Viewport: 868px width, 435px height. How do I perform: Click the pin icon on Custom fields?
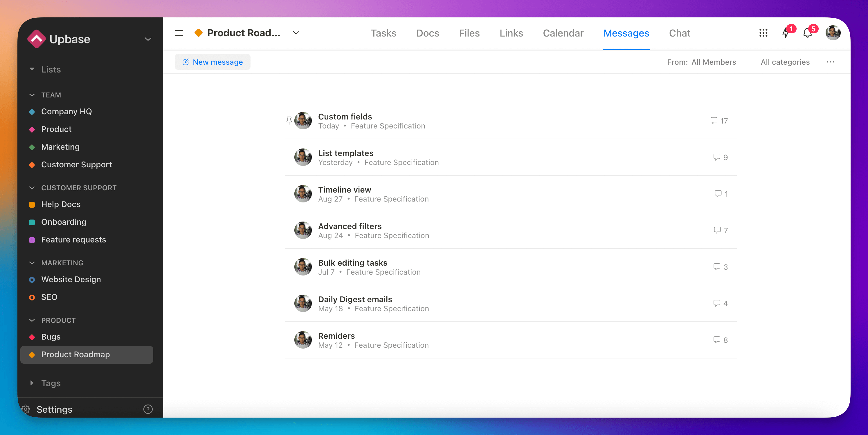pos(289,120)
